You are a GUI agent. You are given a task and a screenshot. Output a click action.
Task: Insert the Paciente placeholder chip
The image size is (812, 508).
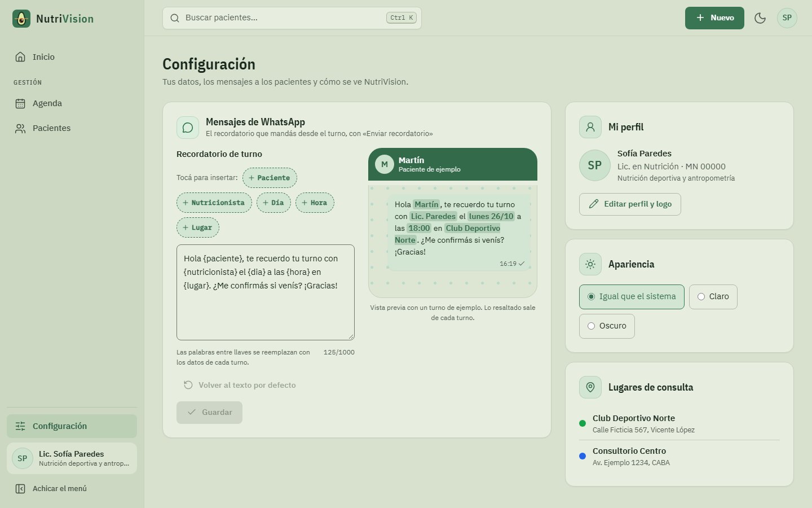[270, 178]
